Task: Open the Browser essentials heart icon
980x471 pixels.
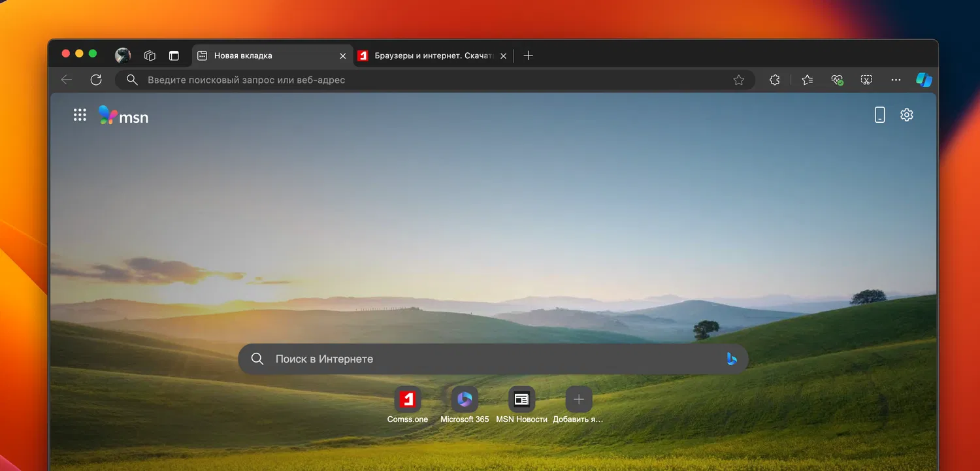Action: click(x=838, y=80)
